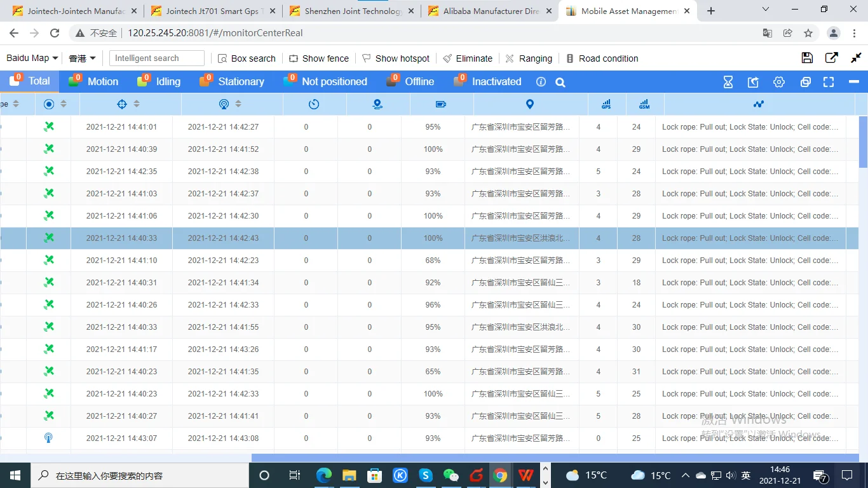Click the Ranging tool button

(x=529, y=58)
